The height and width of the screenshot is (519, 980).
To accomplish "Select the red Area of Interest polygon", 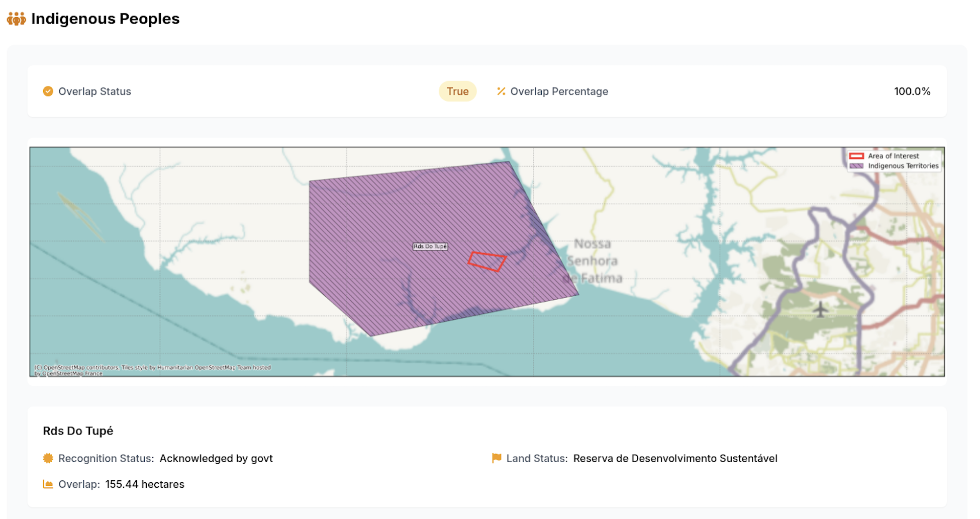I will coord(486,262).
